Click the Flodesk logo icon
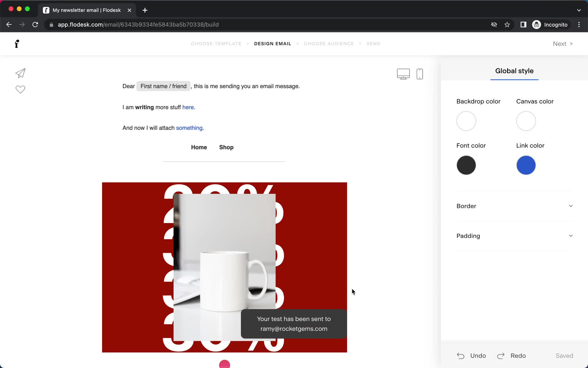The width and height of the screenshot is (588, 368). tap(17, 44)
